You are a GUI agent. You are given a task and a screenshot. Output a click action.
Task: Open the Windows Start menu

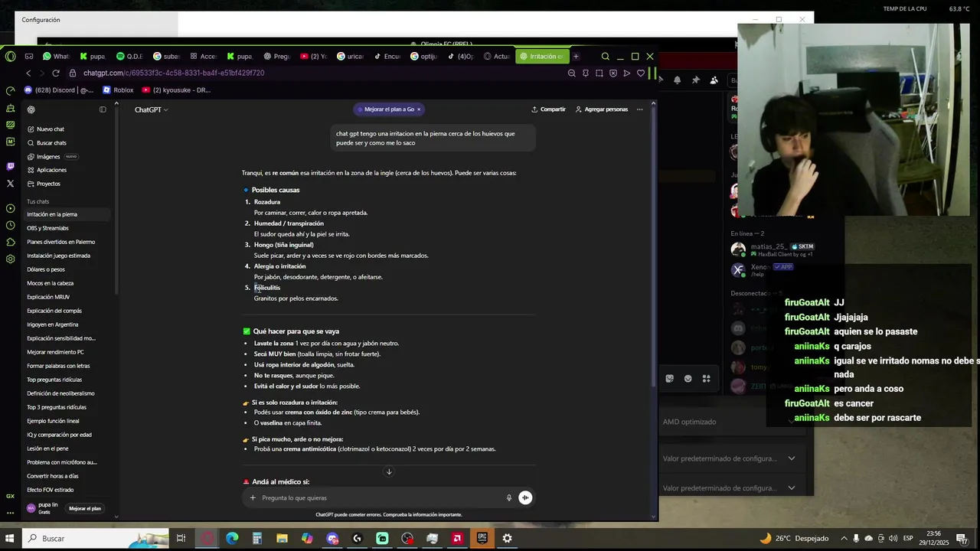[10, 538]
